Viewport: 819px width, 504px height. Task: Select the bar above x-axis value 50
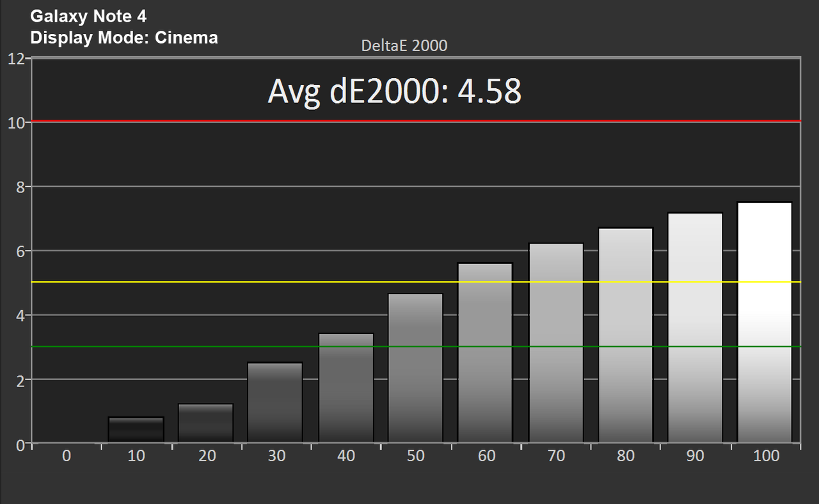click(x=416, y=368)
